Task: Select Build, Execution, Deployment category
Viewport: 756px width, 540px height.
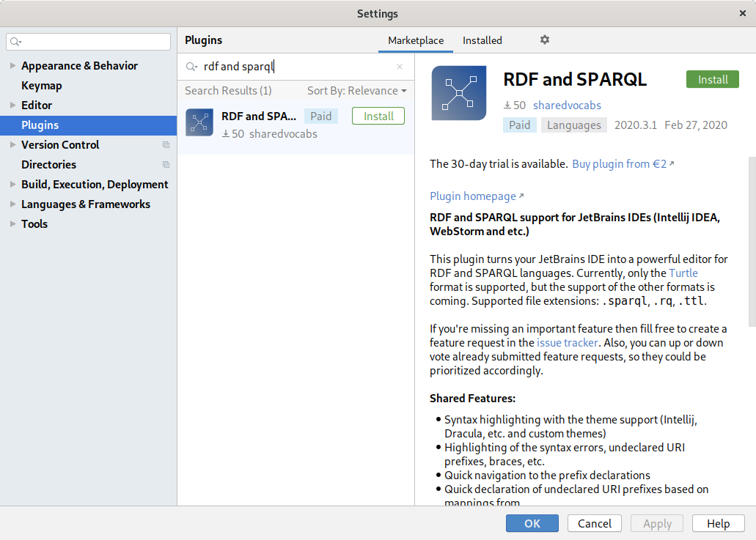Action: pyautogui.click(x=95, y=185)
